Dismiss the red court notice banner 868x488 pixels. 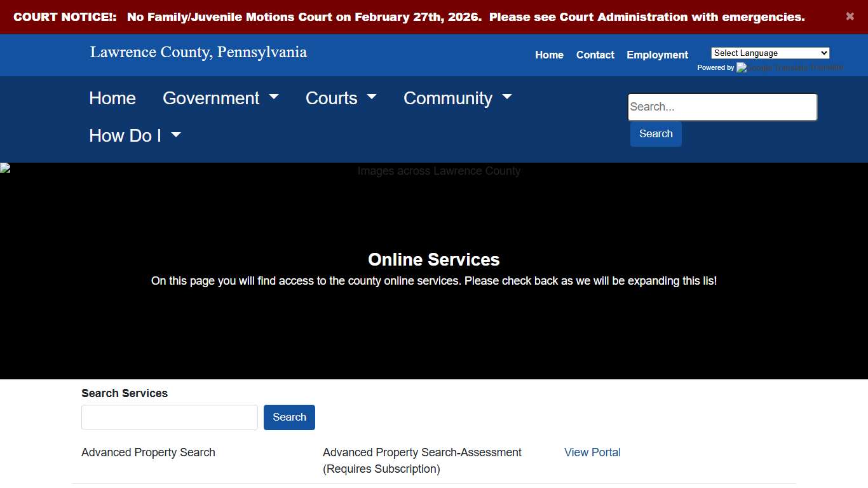850,17
